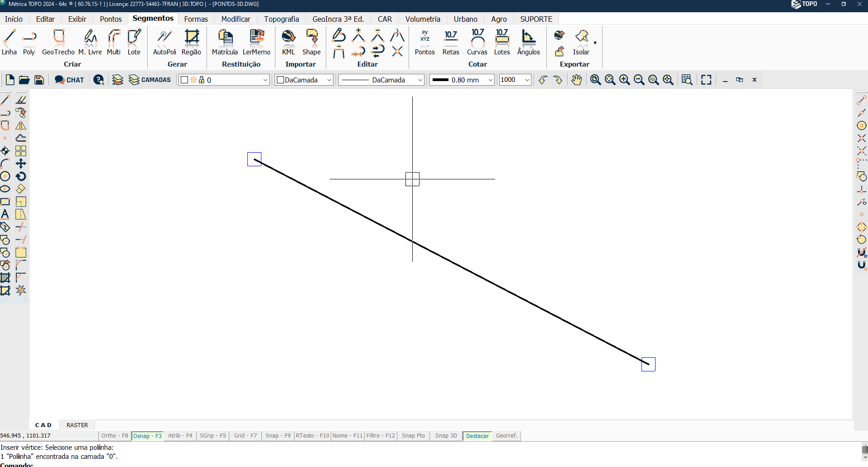
Task: Toggle the Snap 3D option
Action: coord(446,436)
